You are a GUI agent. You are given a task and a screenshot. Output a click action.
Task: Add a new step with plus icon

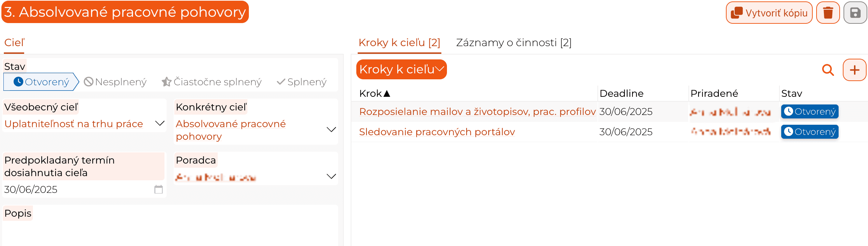click(x=854, y=70)
